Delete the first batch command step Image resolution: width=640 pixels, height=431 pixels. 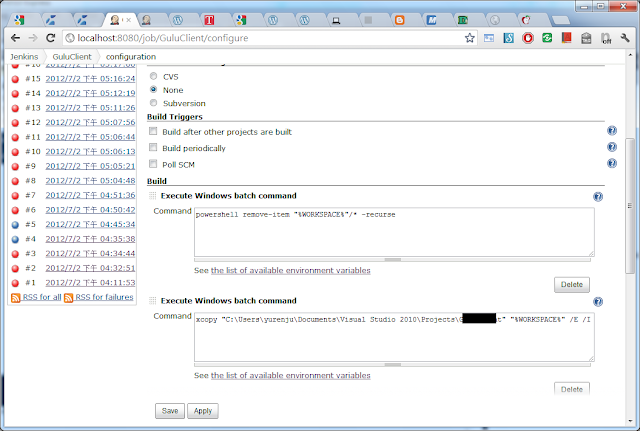(571, 284)
